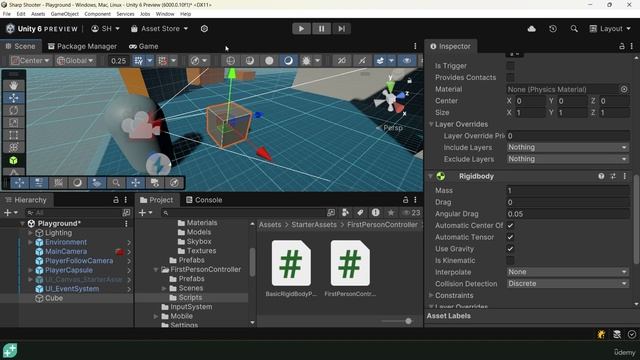Select the Hand view tool

(x=13, y=85)
